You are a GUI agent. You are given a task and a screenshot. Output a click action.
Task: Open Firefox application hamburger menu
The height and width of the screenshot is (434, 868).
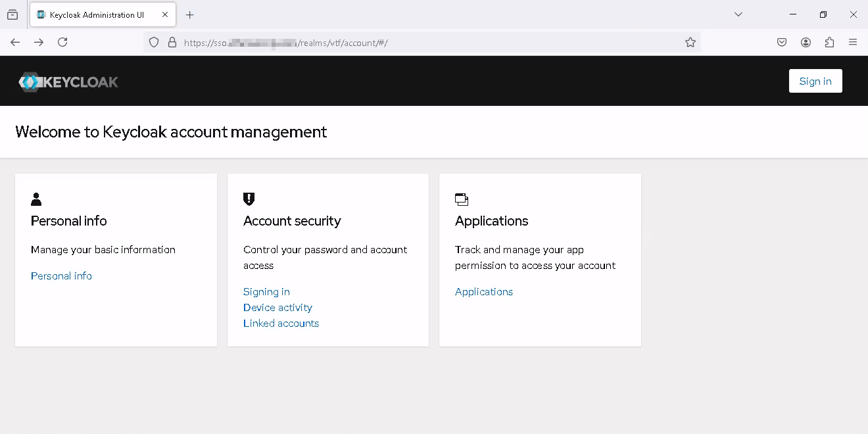(853, 42)
